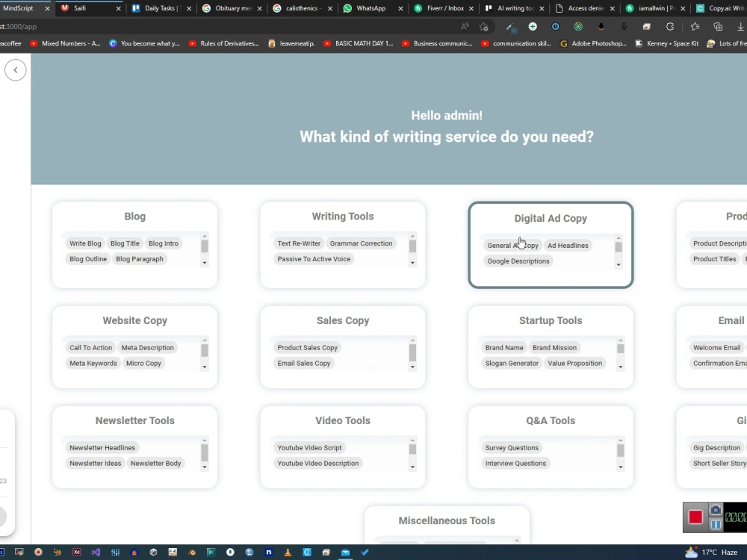Select the Write Blog tool
The image size is (747, 560).
pyautogui.click(x=85, y=243)
